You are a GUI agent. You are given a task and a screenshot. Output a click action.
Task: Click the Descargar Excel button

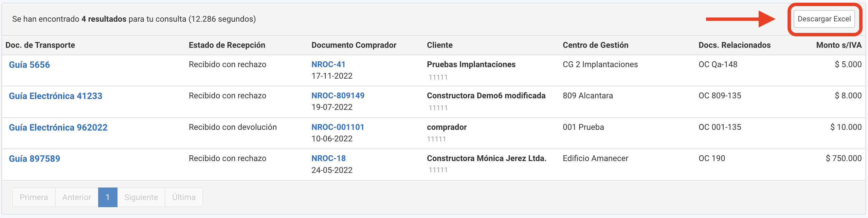[x=824, y=19]
